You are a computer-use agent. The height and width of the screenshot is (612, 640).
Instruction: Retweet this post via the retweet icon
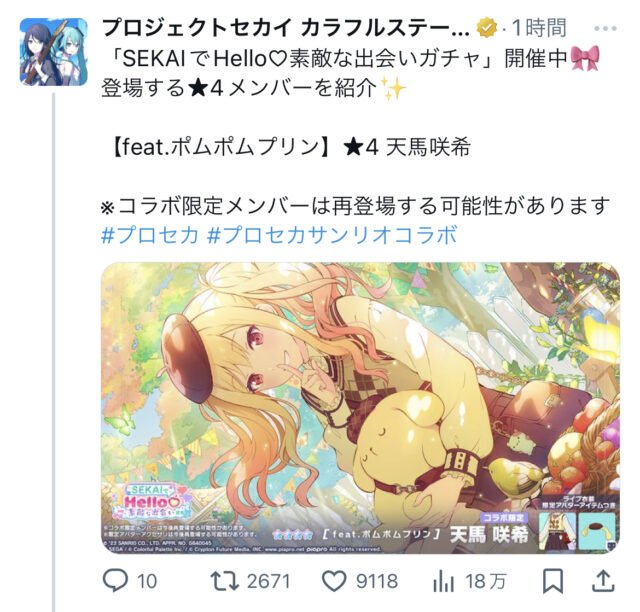(x=224, y=581)
